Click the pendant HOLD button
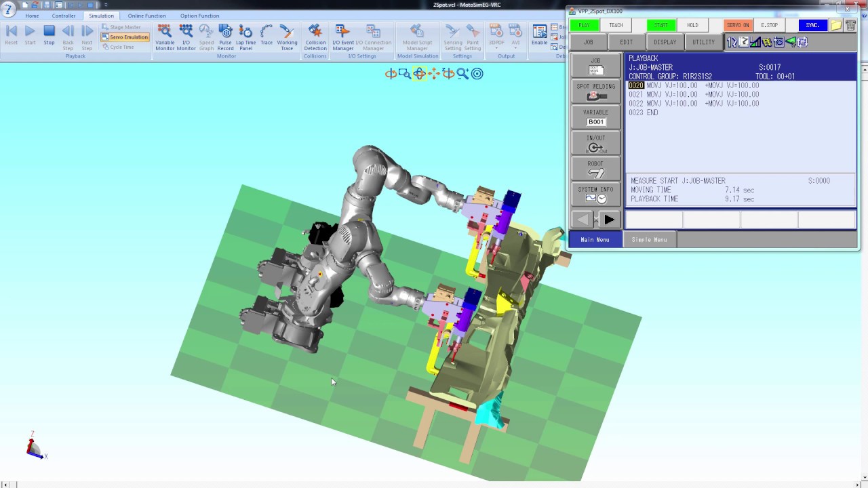Screen dimensions: 868x488 [692, 25]
